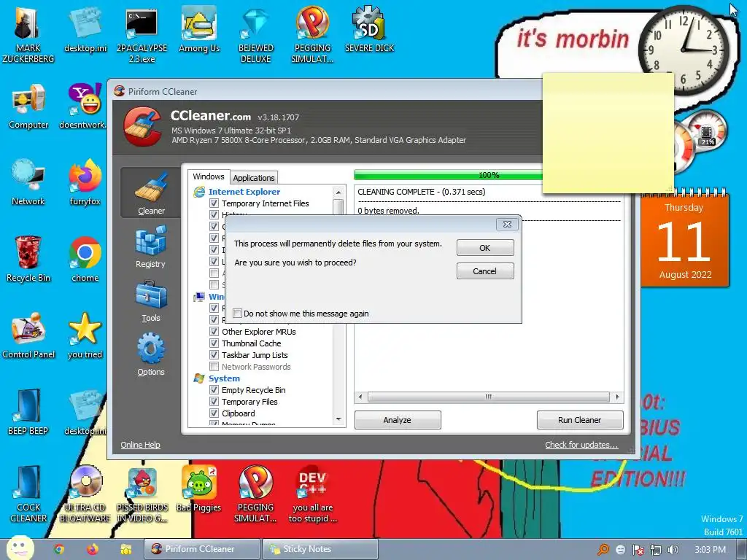747x560 pixels.
Task: Toggle Clipboard checkbox
Action: tap(214, 413)
